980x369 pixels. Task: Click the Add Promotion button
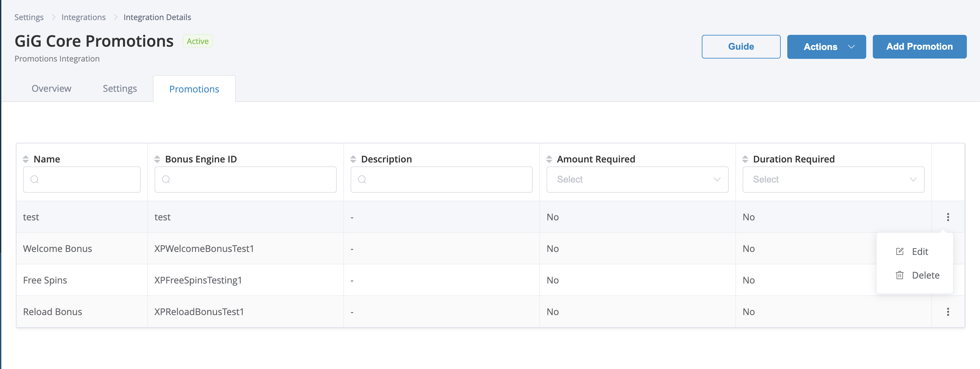tap(919, 46)
